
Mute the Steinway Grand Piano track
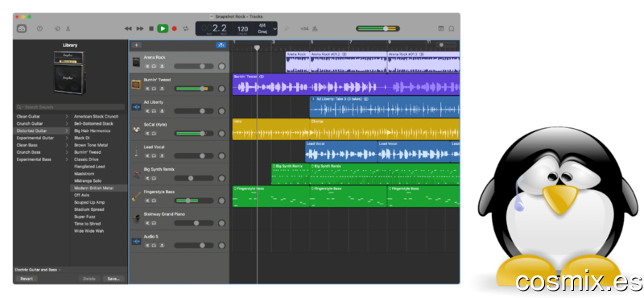tap(147, 223)
